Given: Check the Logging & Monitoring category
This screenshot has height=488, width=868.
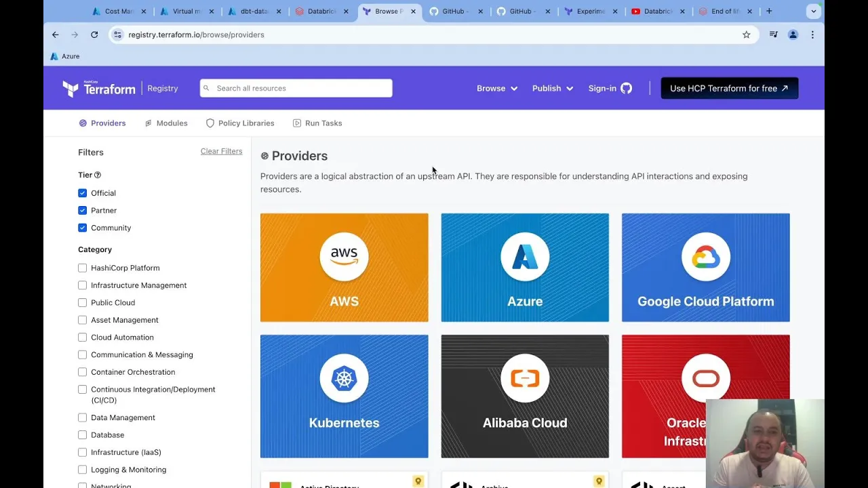Looking at the screenshot, I should (x=82, y=470).
